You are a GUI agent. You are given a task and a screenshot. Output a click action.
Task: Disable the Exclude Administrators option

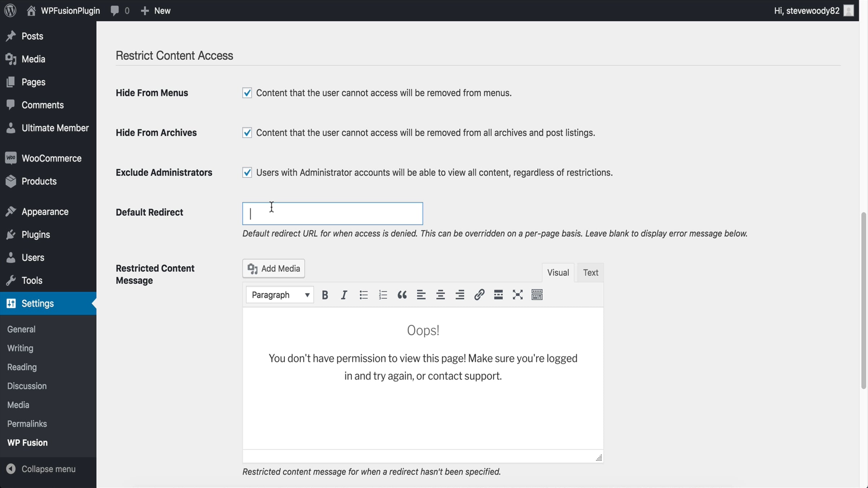(x=247, y=172)
